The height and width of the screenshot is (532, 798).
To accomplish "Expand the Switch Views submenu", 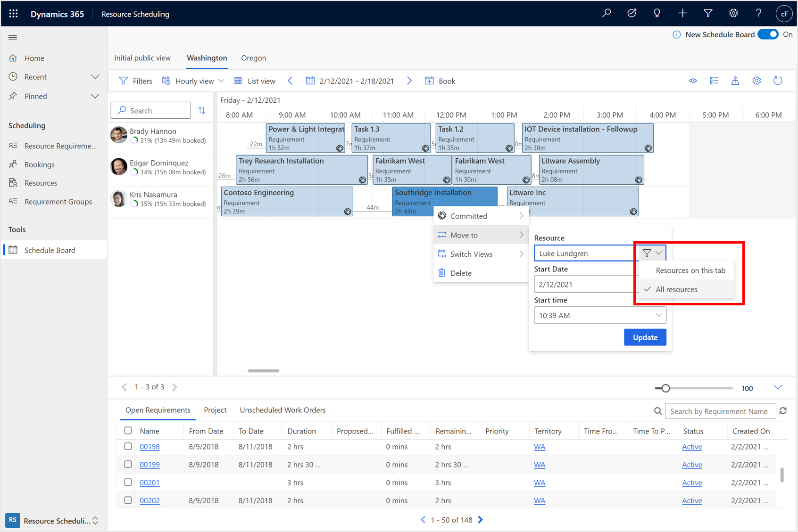I will click(481, 254).
